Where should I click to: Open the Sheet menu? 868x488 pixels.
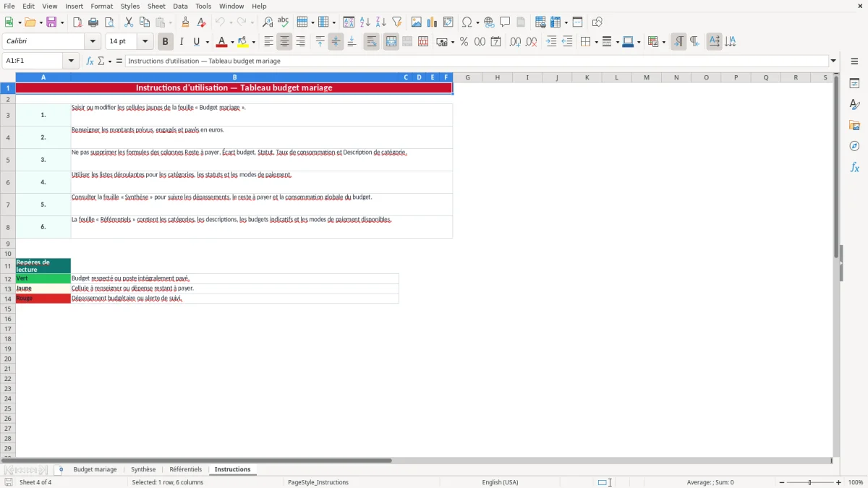tap(157, 6)
